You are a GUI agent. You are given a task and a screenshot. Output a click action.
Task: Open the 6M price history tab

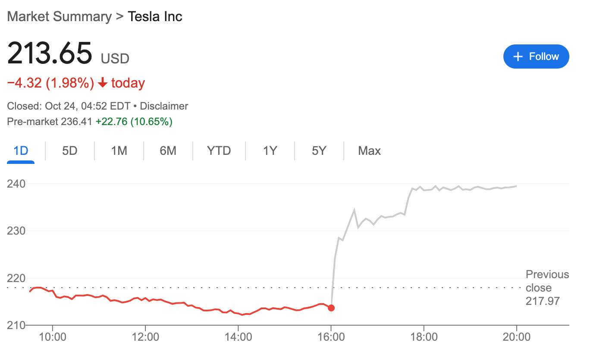pyautogui.click(x=168, y=151)
